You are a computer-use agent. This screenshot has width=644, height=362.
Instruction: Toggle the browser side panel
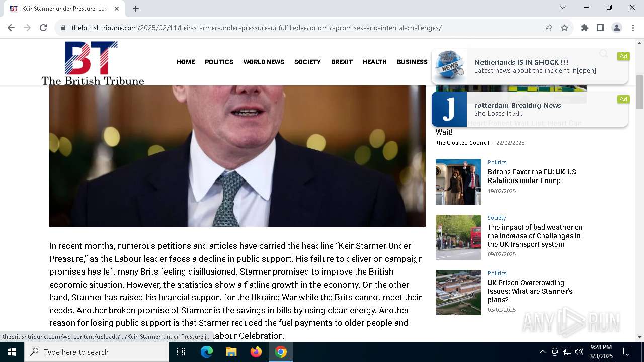click(601, 28)
